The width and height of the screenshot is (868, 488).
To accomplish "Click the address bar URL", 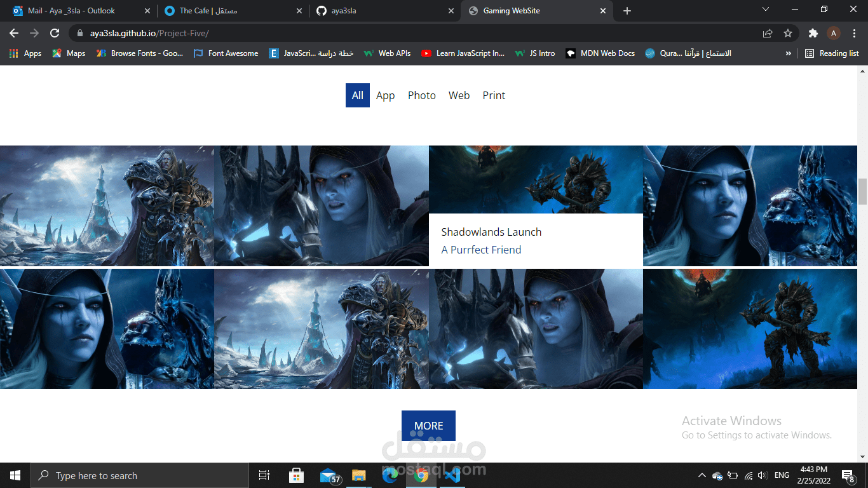I will coord(149,33).
